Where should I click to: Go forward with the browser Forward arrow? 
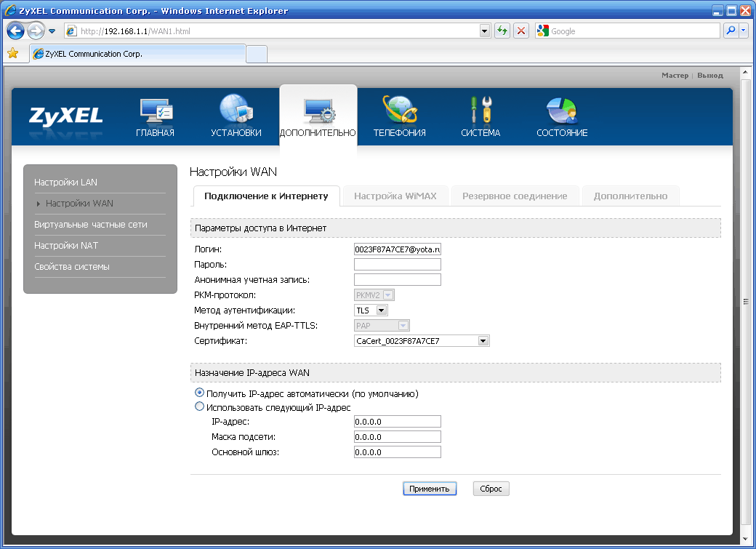(35, 31)
